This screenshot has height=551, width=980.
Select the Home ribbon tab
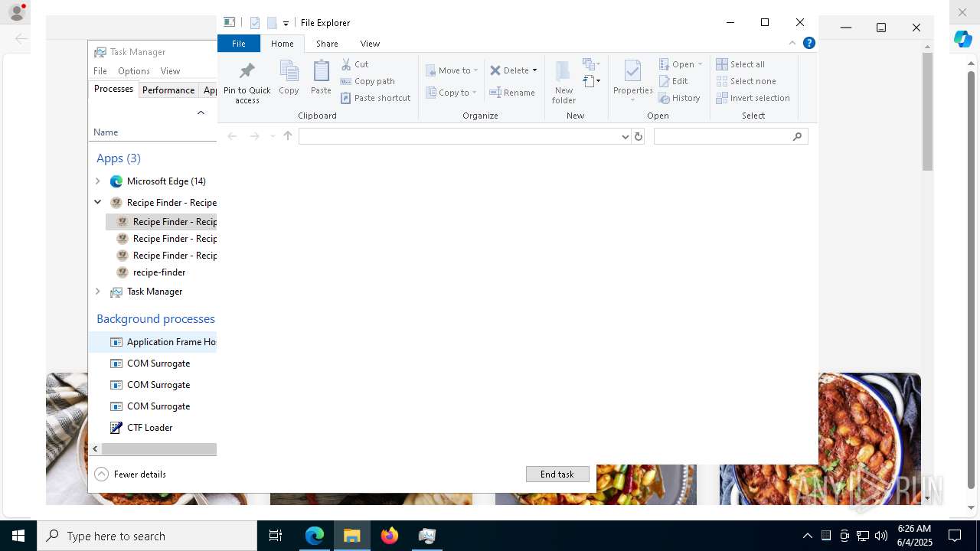click(283, 44)
